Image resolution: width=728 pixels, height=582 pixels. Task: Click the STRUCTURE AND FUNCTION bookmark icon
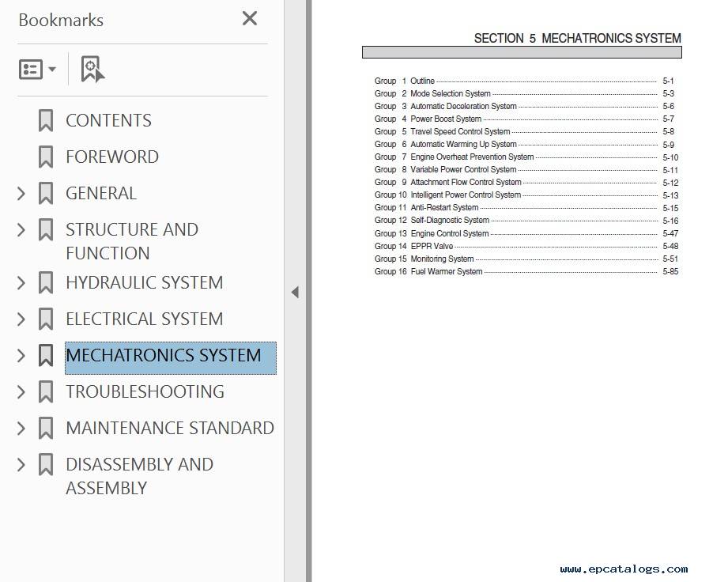coord(46,229)
